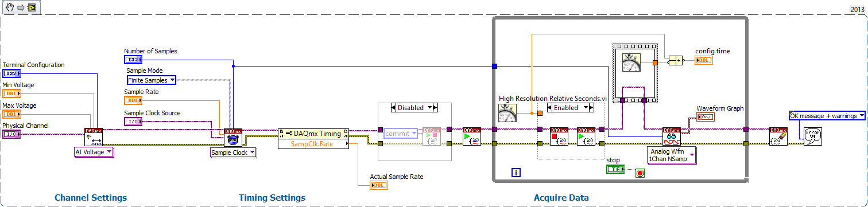Click the red loop stop condition terminal

(x=640, y=173)
